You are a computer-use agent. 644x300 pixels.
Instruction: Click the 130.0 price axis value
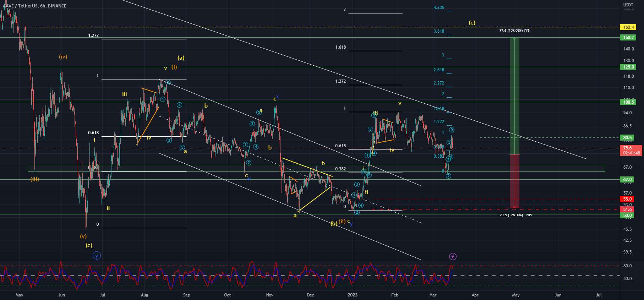point(628,61)
